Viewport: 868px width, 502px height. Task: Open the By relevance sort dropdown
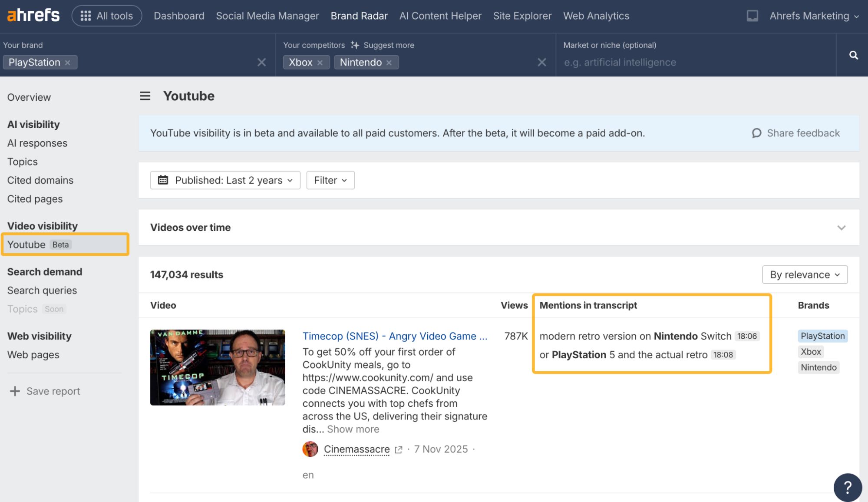(x=805, y=274)
